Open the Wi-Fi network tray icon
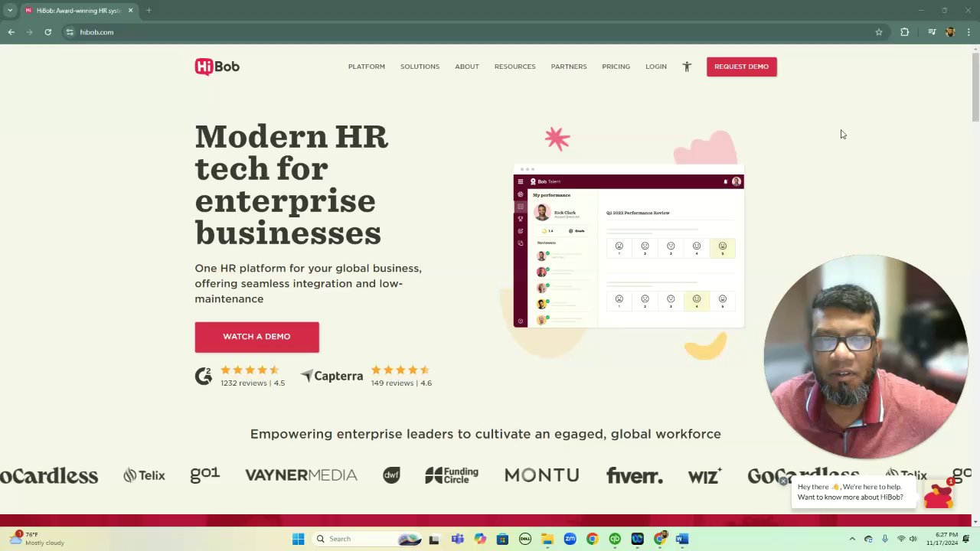This screenshot has height=551, width=980. point(901,539)
